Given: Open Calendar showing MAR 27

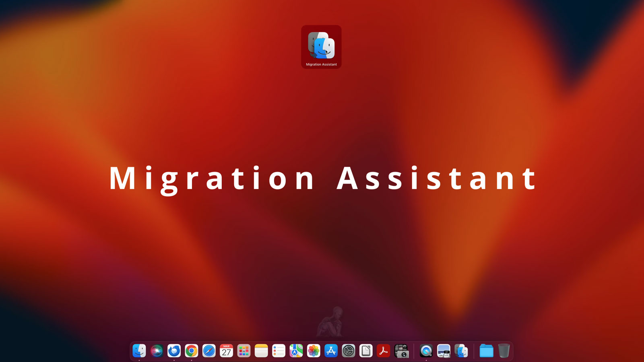Looking at the screenshot, I should click(x=226, y=351).
